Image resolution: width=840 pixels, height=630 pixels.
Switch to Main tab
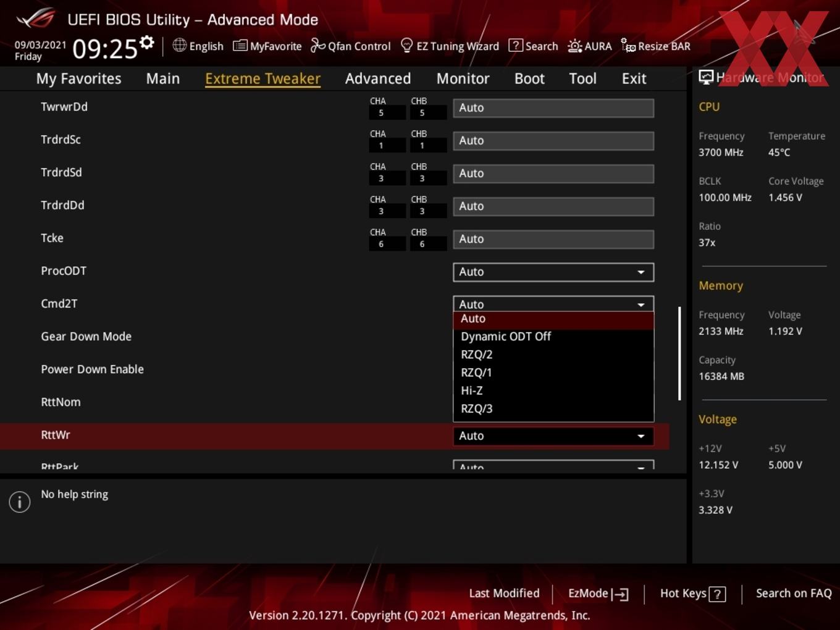point(163,78)
